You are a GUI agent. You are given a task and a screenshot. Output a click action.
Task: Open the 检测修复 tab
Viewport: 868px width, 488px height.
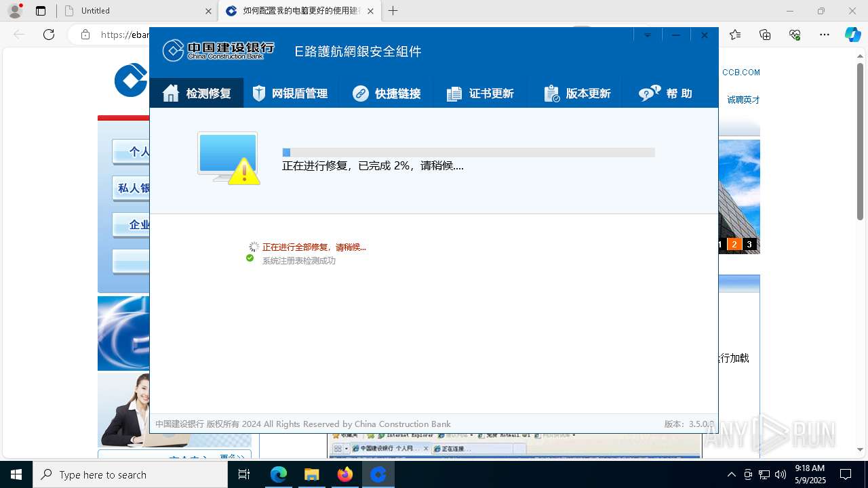click(197, 94)
